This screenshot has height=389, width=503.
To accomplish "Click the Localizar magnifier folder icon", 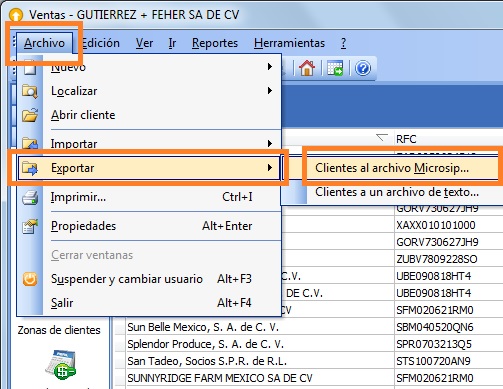I will [x=30, y=91].
